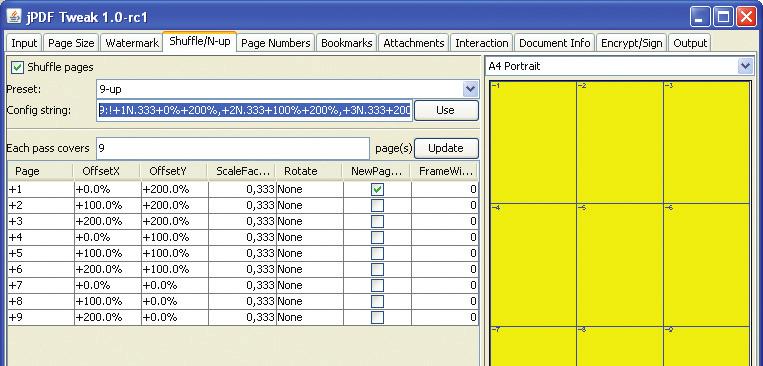Maximize the jPDF Tweak window

723,18
